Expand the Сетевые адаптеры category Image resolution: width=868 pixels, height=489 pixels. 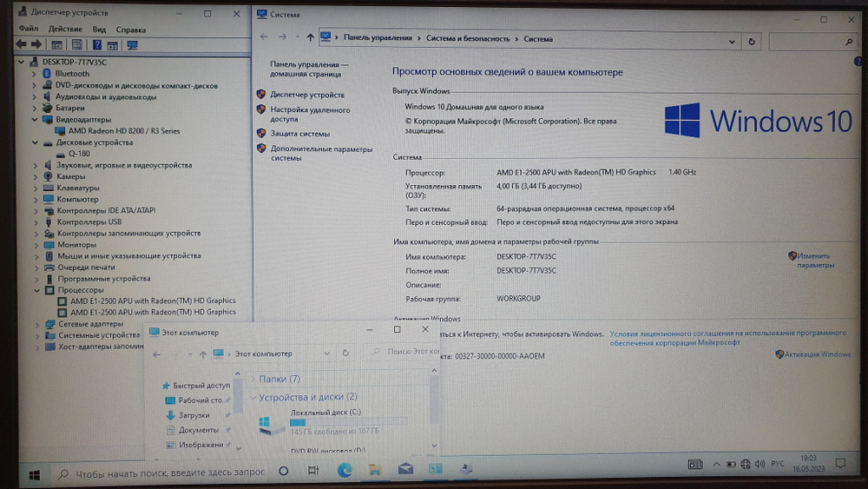[37, 324]
